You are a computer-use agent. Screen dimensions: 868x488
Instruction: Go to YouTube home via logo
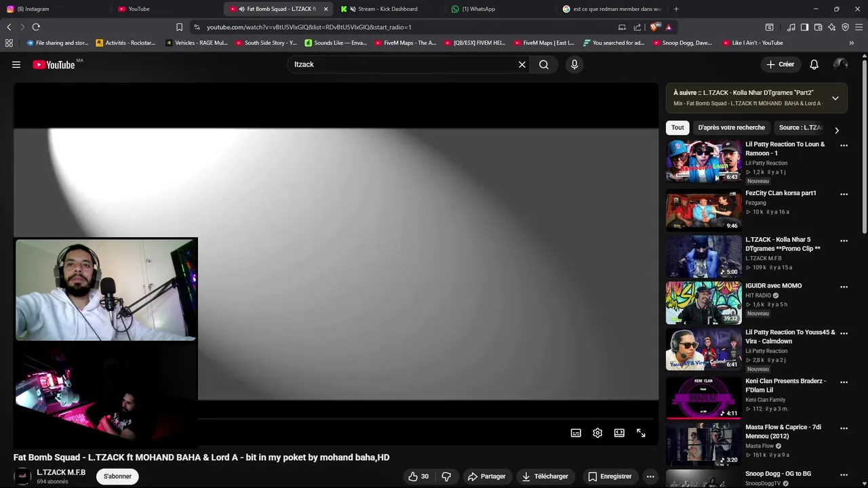54,64
